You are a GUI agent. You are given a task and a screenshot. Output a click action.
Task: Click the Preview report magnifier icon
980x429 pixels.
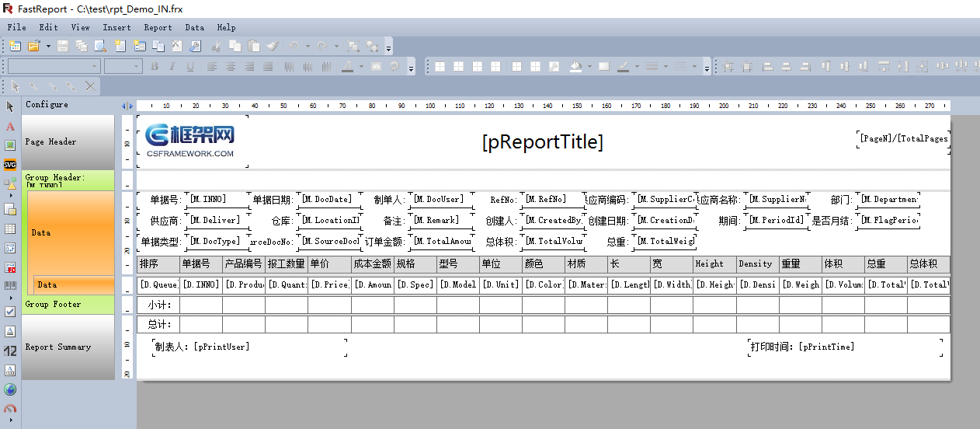[x=100, y=46]
